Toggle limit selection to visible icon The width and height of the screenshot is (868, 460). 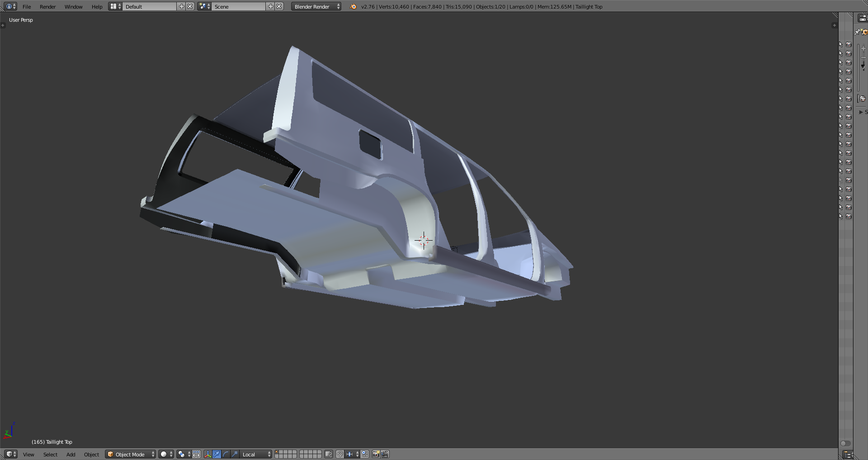329,454
